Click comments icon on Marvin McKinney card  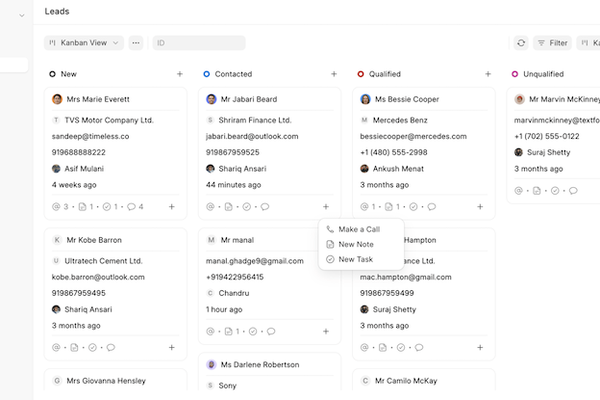pos(573,191)
